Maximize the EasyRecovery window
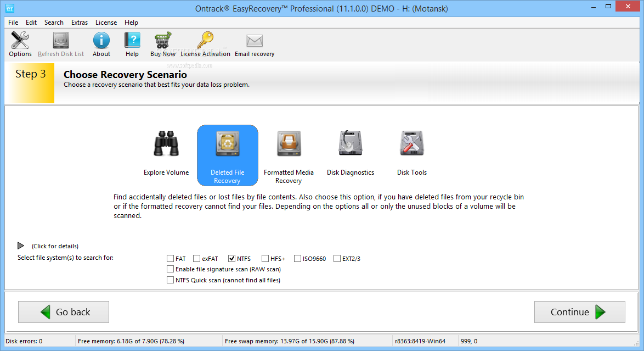Screen dimensions: 644x351 608,6
